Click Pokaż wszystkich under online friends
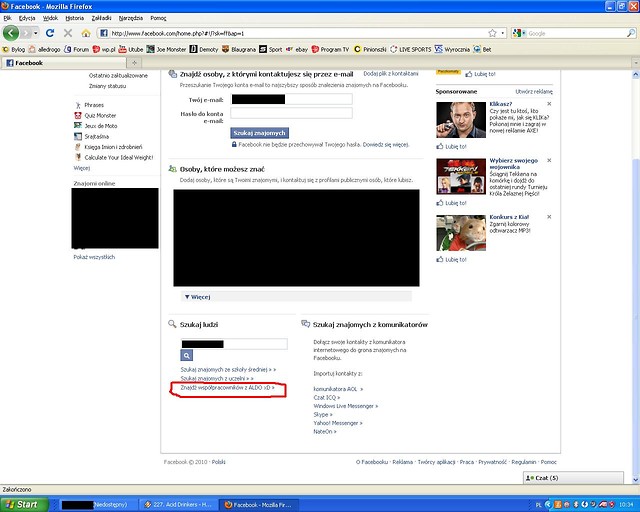The image size is (640, 512). (94, 257)
